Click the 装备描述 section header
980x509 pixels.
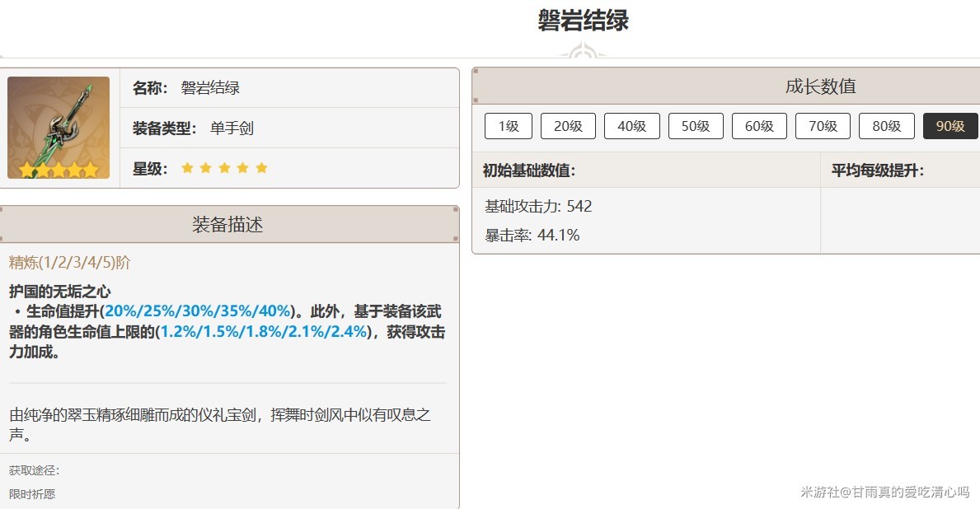(x=227, y=225)
